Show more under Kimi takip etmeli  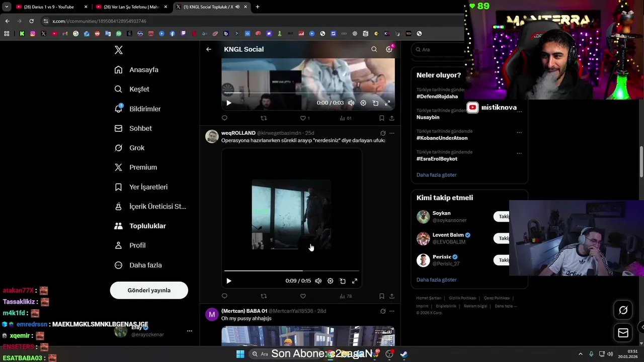(x=437, y=280)
